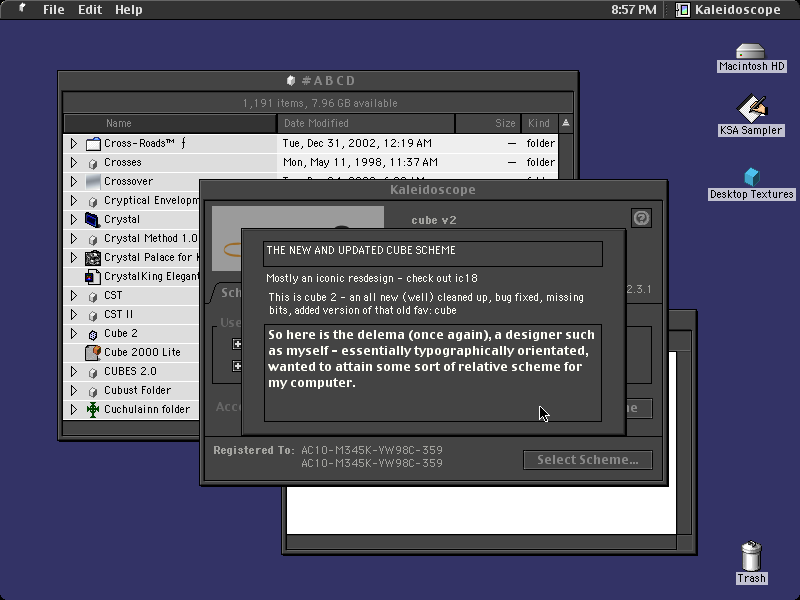Open Kaleidoscope help question mark button
The height and width of the screenshot is (600, 800).
[641, 218]
